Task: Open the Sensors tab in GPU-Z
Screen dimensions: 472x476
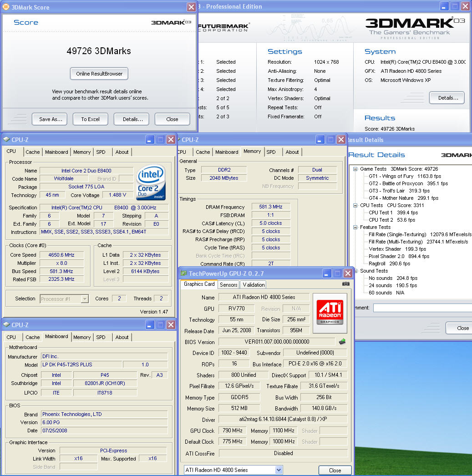Action: point(228,285)
